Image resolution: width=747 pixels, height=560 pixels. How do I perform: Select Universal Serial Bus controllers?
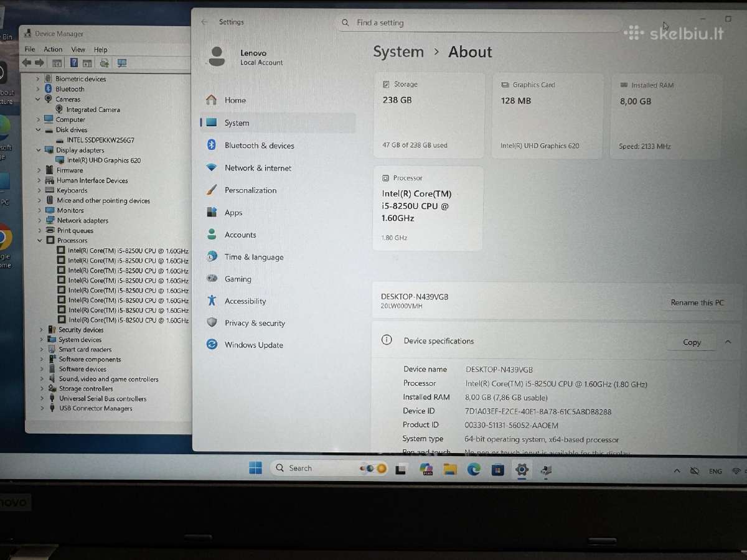coord(103,399)
